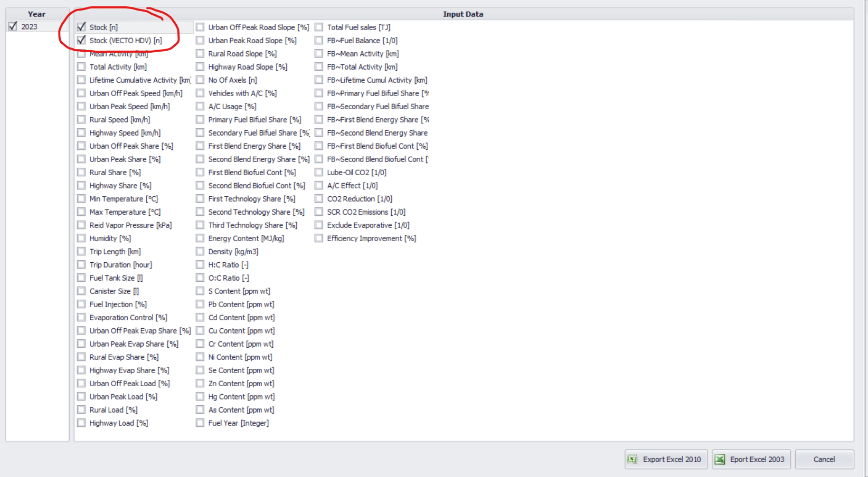868x477 pixels.
Task: Select Total Fuel sales [TJ]
Action: 319,27
